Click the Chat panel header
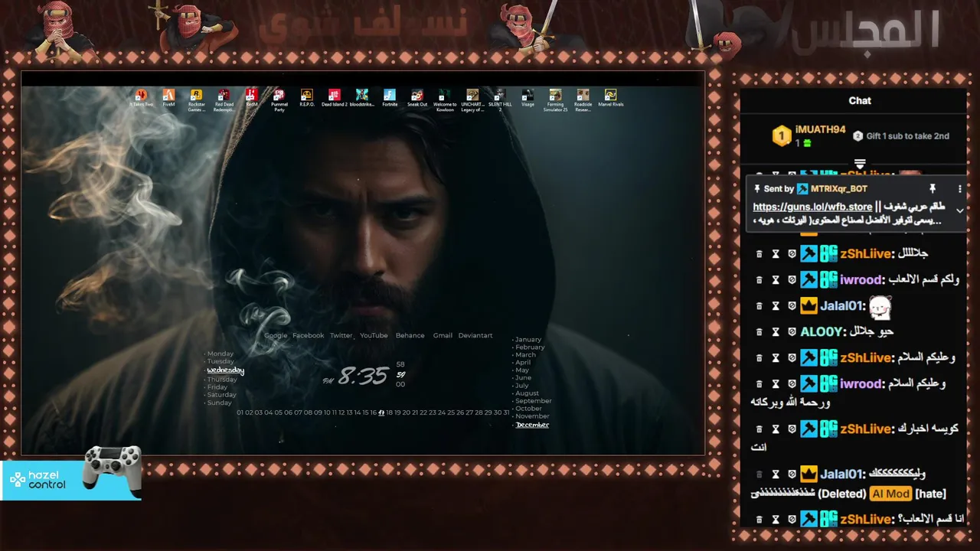 tap(860, 100)
